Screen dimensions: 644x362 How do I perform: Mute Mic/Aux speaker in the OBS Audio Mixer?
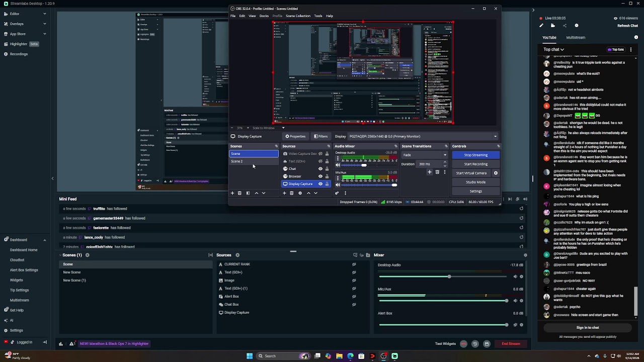pos(338,185)
